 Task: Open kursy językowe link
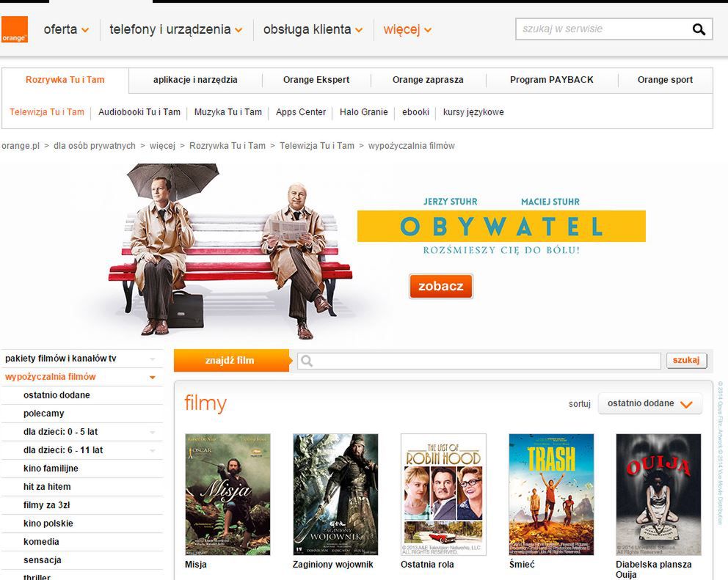473,112
